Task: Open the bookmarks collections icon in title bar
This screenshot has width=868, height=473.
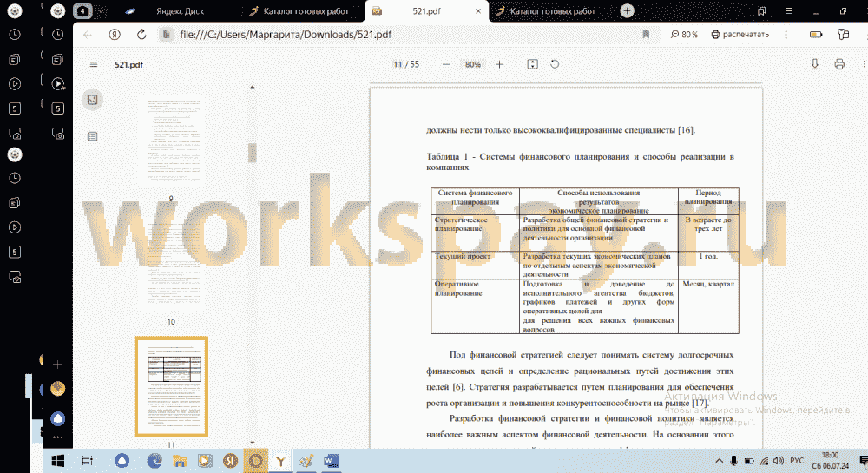Action: (x=762, y=11)
